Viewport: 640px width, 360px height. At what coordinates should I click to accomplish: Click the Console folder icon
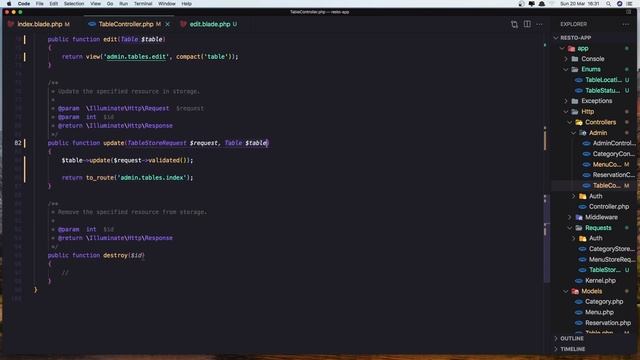575,59
